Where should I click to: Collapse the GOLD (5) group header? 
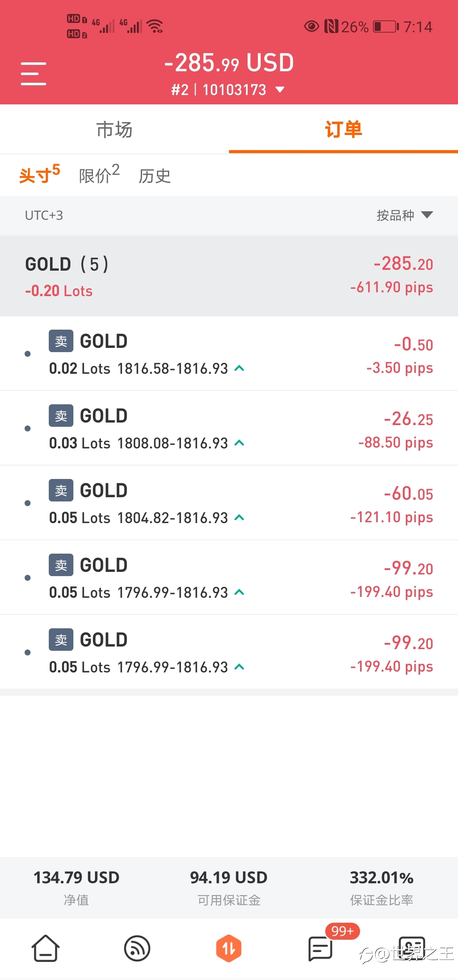click(229, 276)
